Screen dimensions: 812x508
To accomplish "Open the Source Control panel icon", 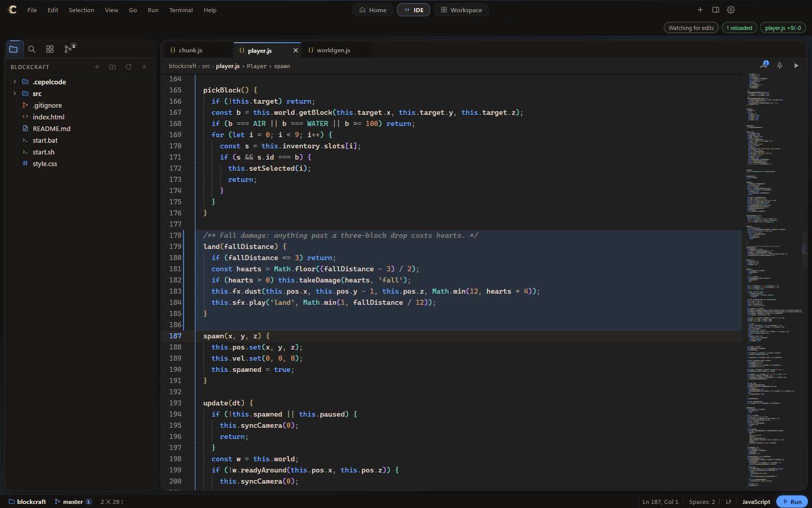I will [x=69, y=49].
